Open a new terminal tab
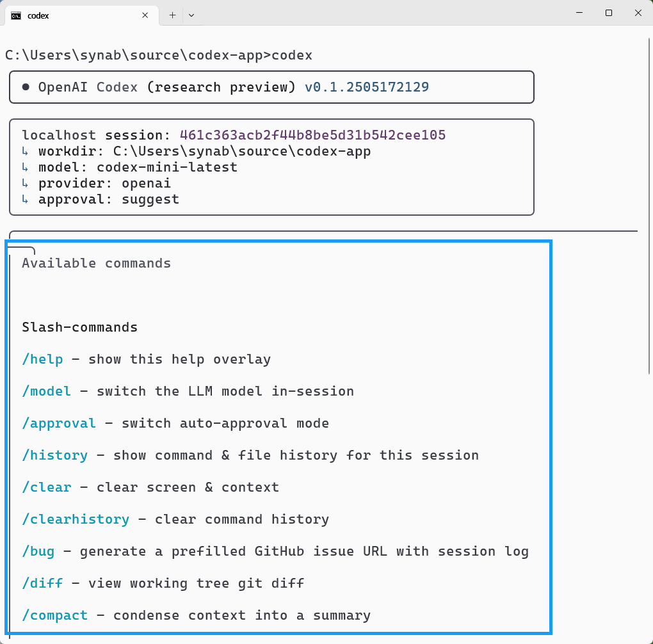The width and height of the screenshot is (653, 644). tap(172, 15)
